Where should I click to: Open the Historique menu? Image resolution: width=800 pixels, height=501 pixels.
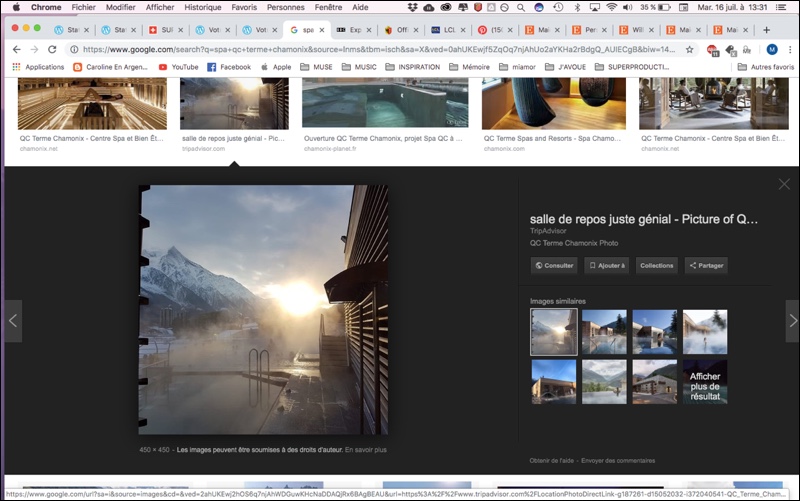pos(203,7)
